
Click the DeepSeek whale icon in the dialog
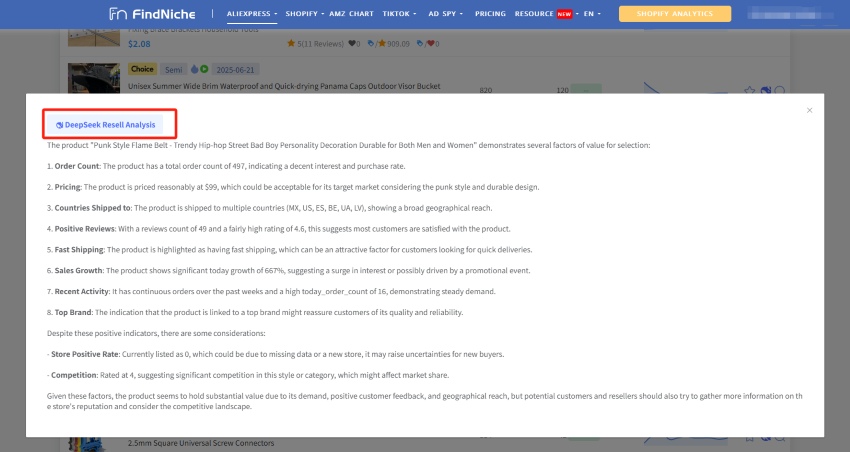click(60, 125)
